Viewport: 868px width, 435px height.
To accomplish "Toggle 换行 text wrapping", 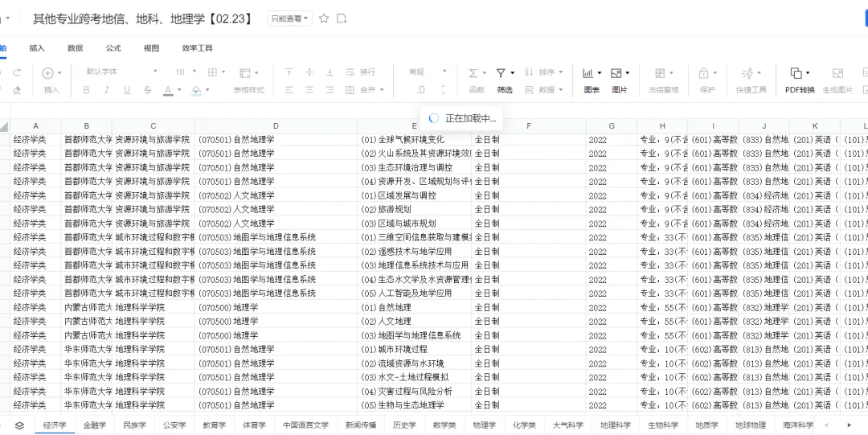I will coord(360,72).
